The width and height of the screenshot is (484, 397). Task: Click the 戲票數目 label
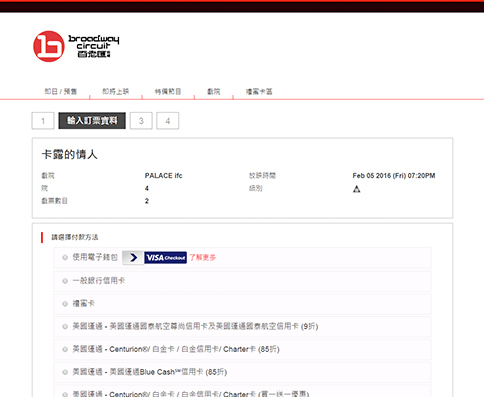(54, 201)
